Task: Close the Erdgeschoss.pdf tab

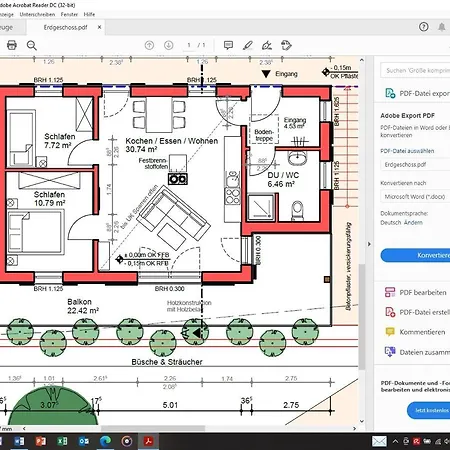Action: pos(99,27)
